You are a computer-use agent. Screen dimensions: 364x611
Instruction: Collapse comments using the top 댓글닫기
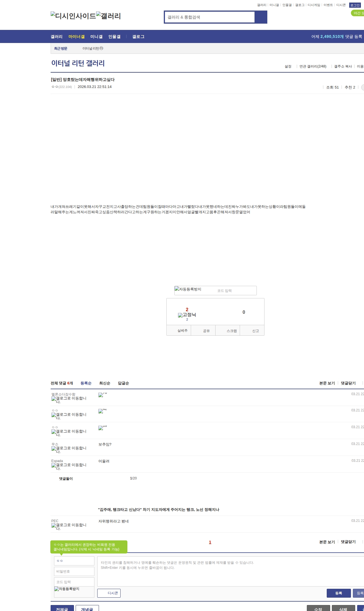348,383
